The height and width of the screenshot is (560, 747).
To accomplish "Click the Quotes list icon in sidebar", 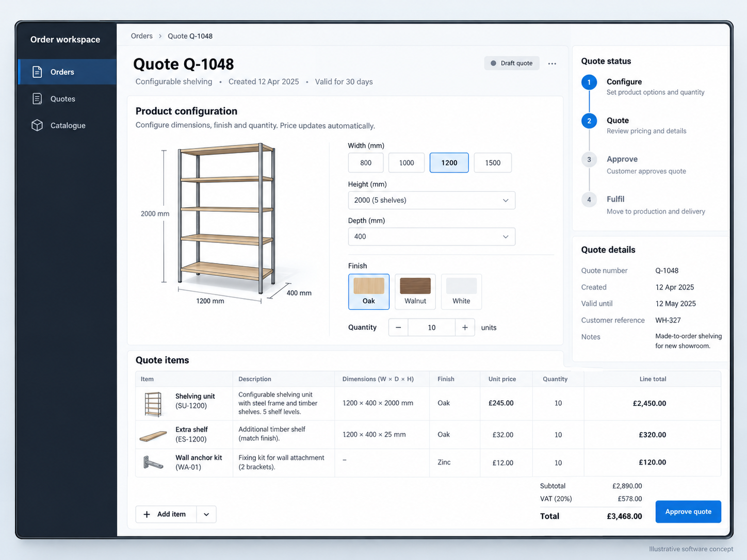I will click(x=37, y=98).
